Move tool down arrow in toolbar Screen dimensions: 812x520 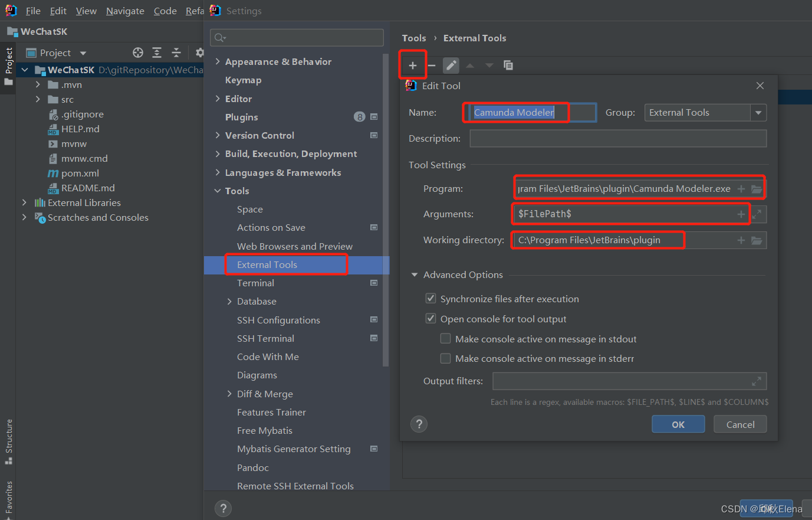coord(489,66)
